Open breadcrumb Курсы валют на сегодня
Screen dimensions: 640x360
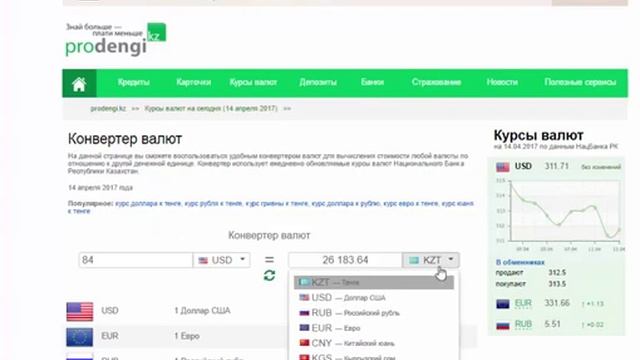pos(211,109)
